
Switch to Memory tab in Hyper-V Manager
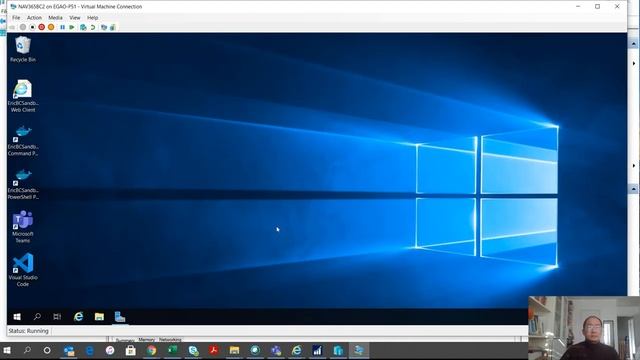146,340
